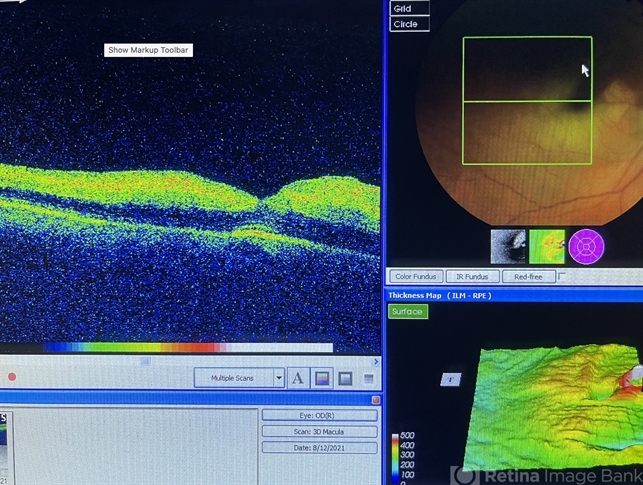Click the Color Fundus button
Screen dimensions: 643x485
416,276
